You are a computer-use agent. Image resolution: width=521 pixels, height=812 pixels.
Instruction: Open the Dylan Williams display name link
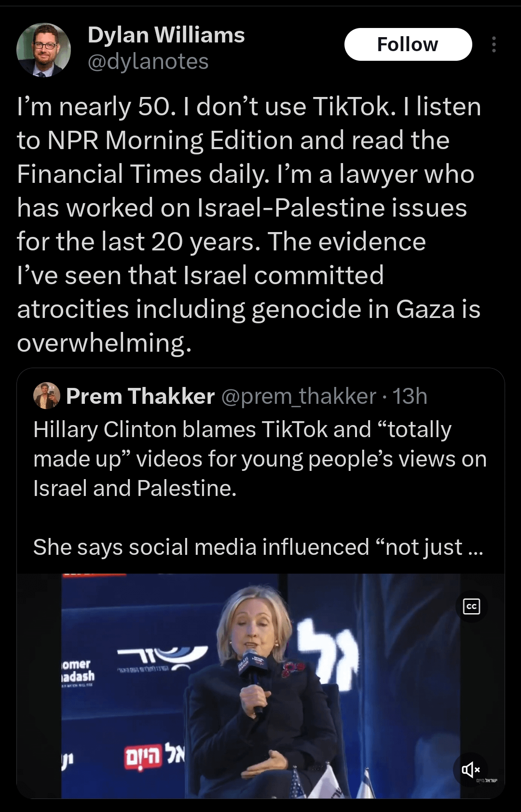(166, 35)
